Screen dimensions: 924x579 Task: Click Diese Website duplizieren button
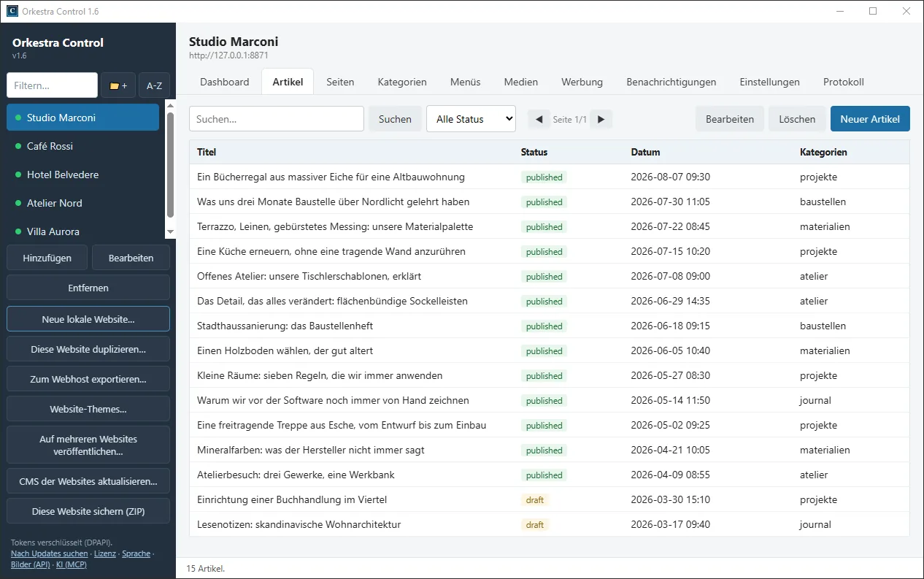pos(88,349)
